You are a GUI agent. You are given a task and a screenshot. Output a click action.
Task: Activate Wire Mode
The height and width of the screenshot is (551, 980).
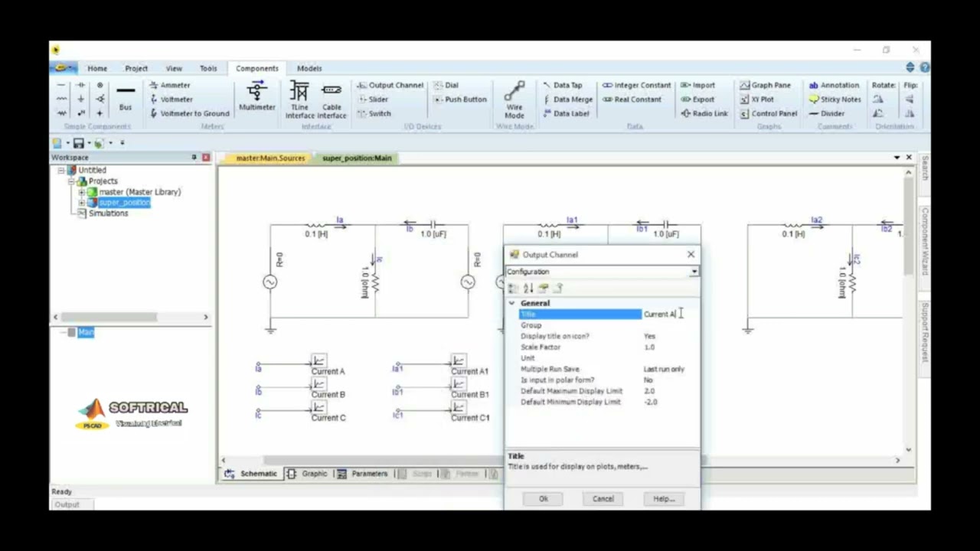click(514, 99)
